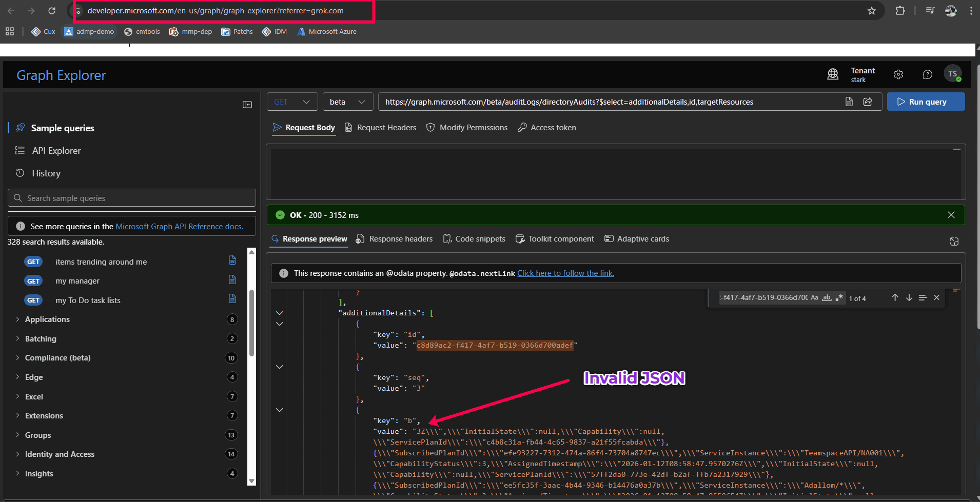Toggle Match Whole Word in find widget
The image size is (980, 502).
[x=827, y=297]
